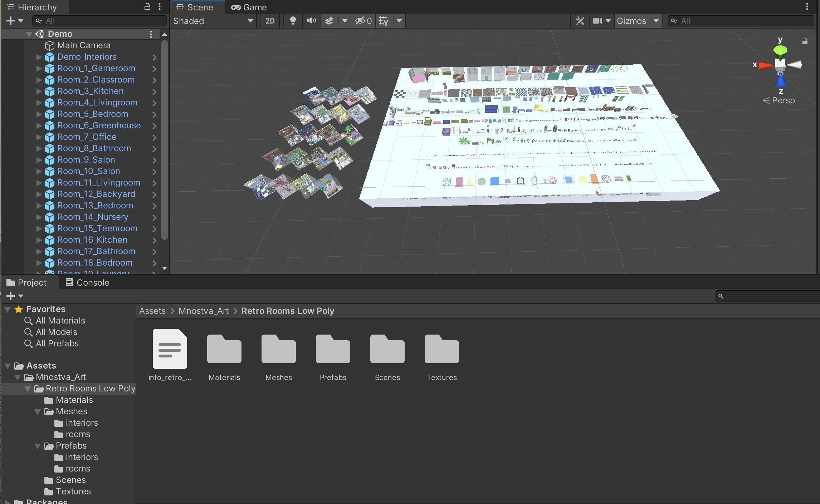Click the scene camera settings icon
This screenshot has width=820, height=504.
597,21
